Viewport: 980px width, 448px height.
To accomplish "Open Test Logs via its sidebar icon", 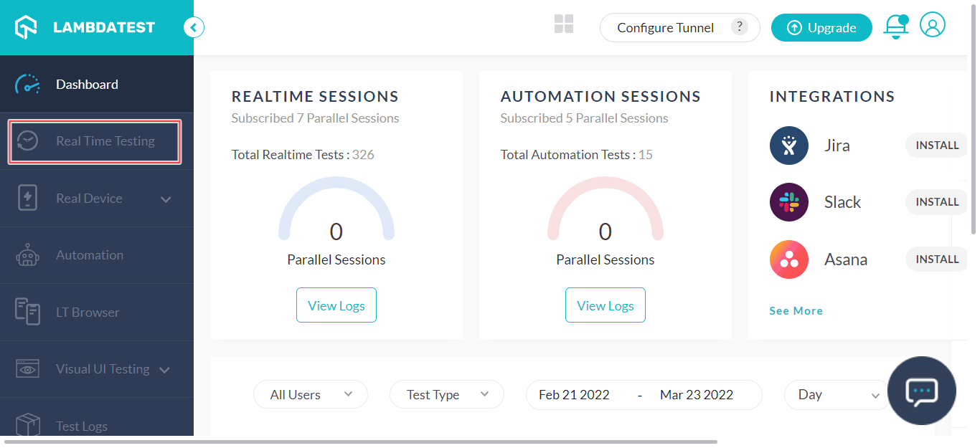I will click(27, 426).
